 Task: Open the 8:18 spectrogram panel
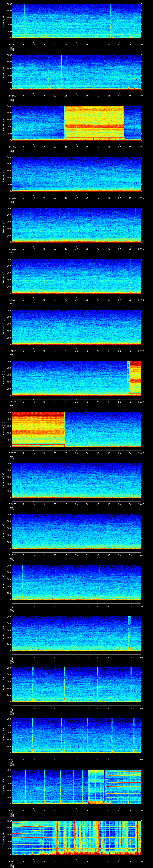click(76, 174)
